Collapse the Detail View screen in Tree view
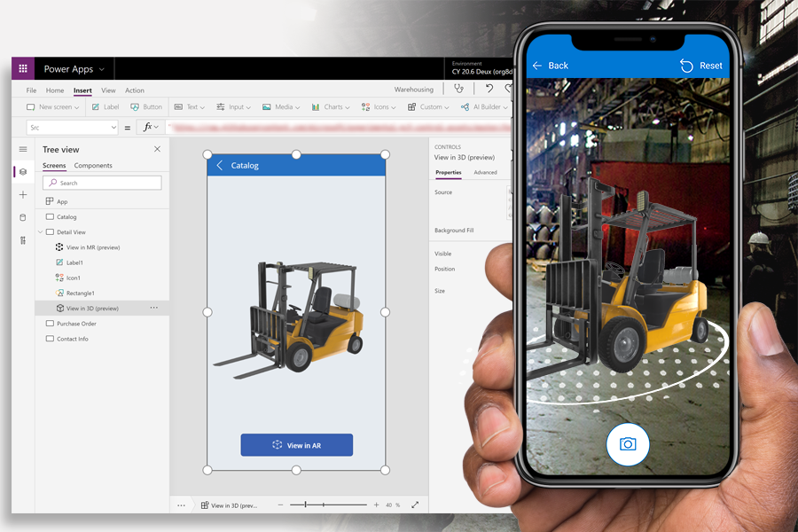This screenshot has height=532, width=798. click(42, 231)
